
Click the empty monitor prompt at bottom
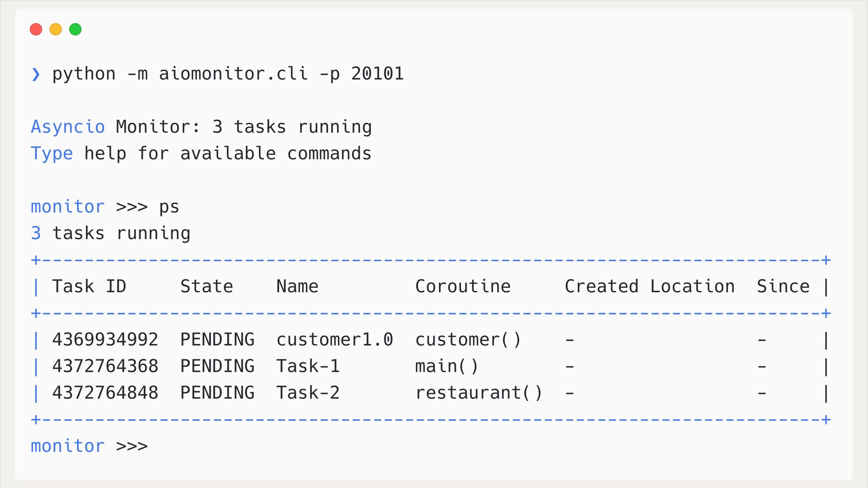pyautogui.click(x=89, y=446)
